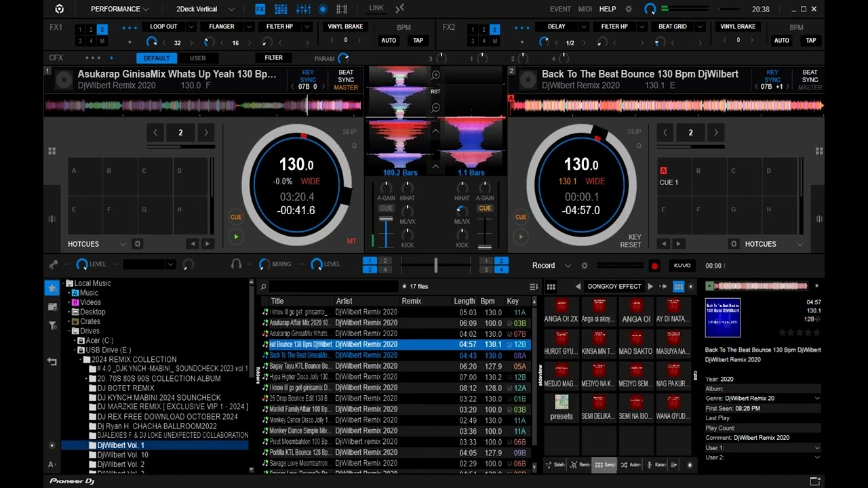Click the KUVO button

682,266
